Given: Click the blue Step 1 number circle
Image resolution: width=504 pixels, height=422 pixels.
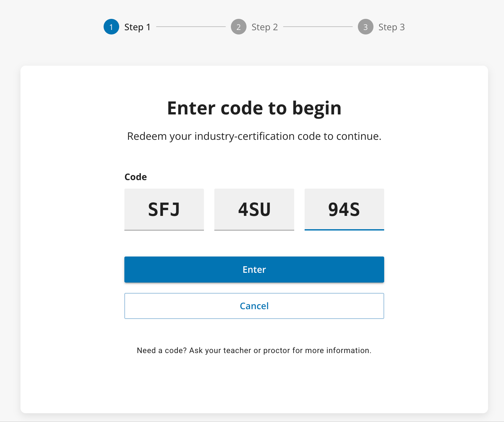Looking at the screenshot, I should coord(111,27).
